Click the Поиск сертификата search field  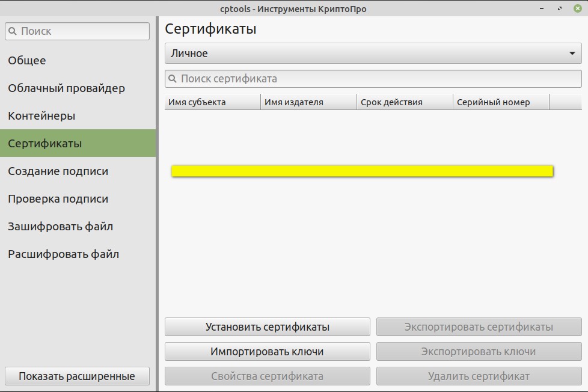(x=373, y=79)
